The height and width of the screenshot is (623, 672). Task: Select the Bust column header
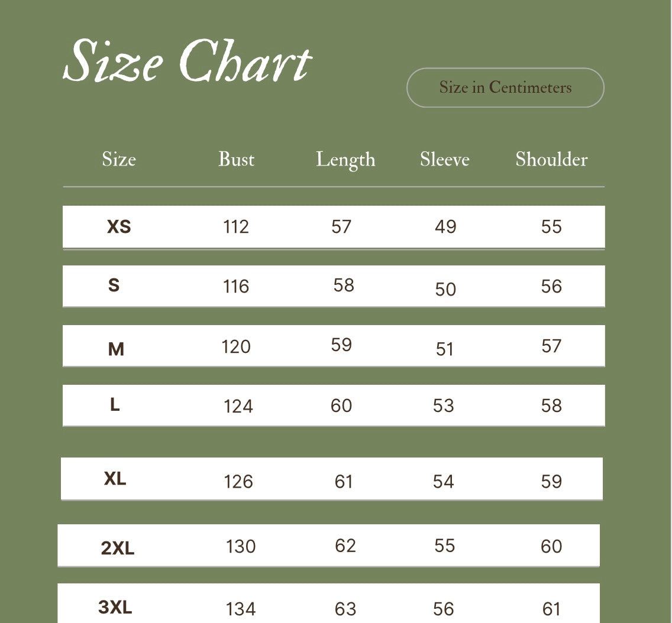[236, 160]
